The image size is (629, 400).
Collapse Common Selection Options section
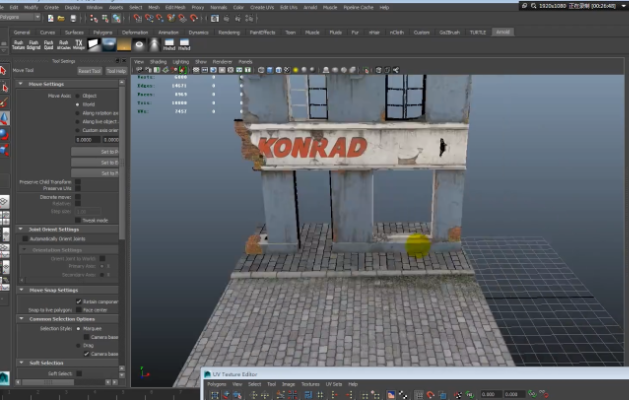(x=20, y=319)
